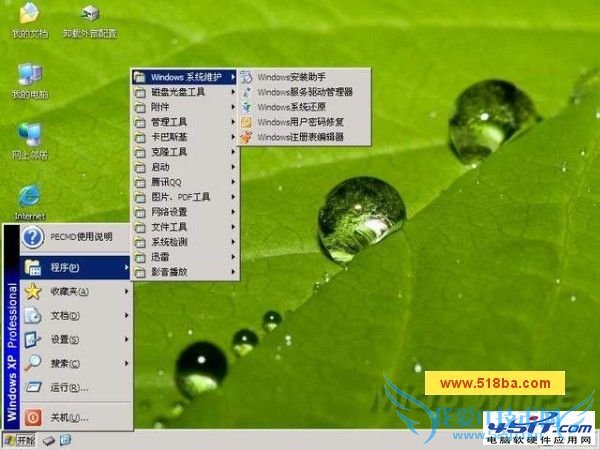Click the 搜索(C) magnifier icon
The height and width of the screenshot is (450, 600).
click(x=33, y=363)
